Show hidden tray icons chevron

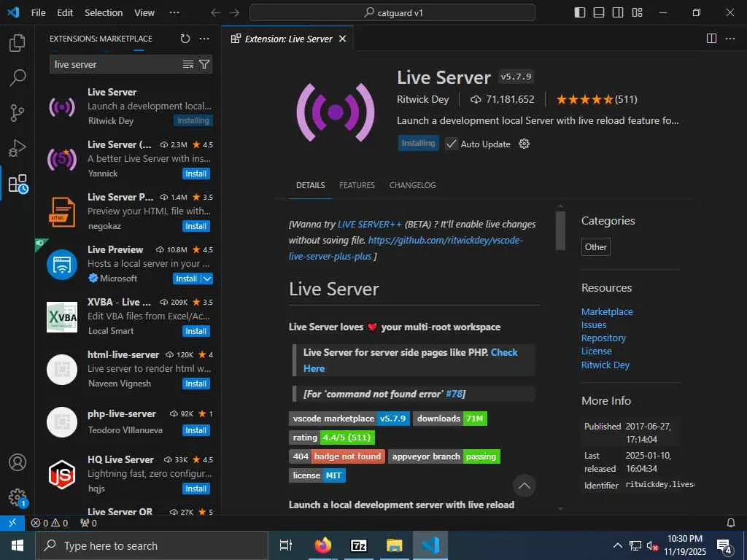(617, 545)
